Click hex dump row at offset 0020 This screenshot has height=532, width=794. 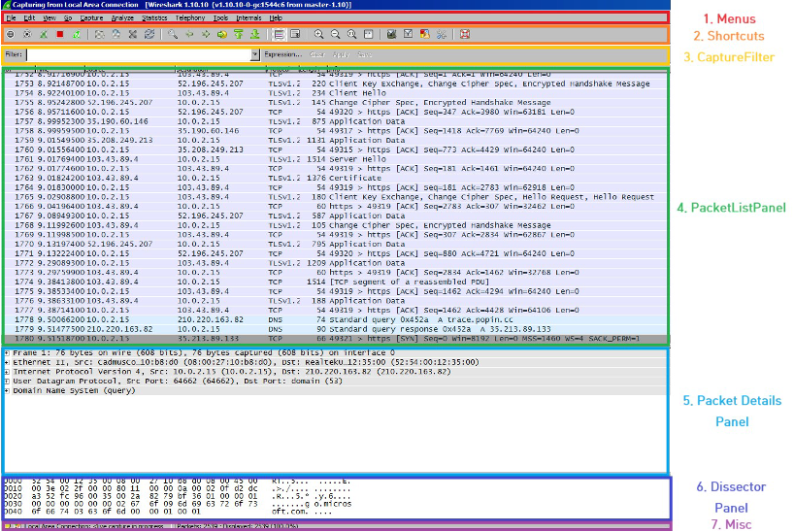point(178,496)
